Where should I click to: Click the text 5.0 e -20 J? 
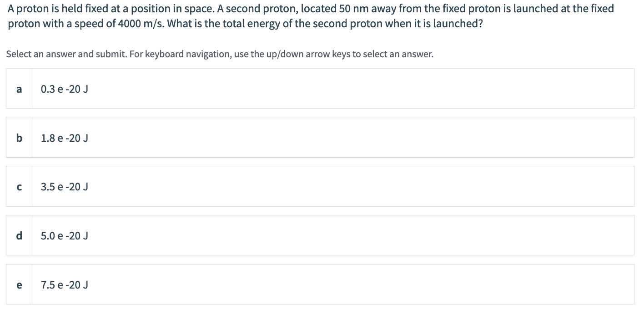(x=64, y=235)
